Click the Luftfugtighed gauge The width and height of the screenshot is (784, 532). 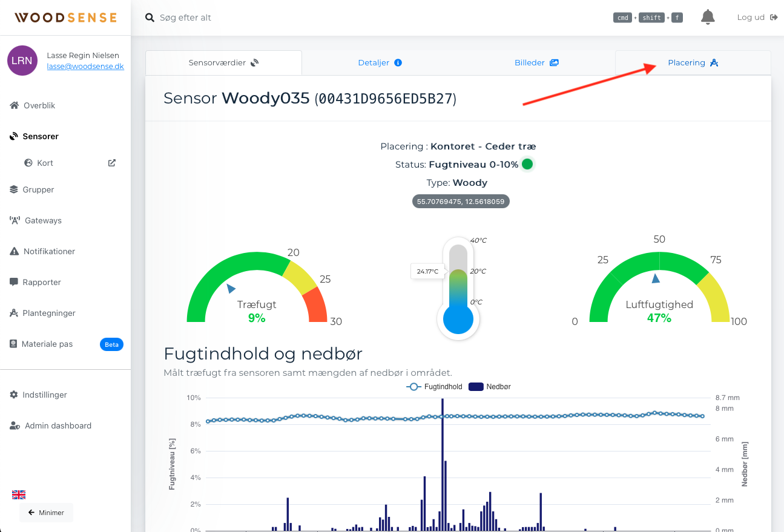point(659,286)
